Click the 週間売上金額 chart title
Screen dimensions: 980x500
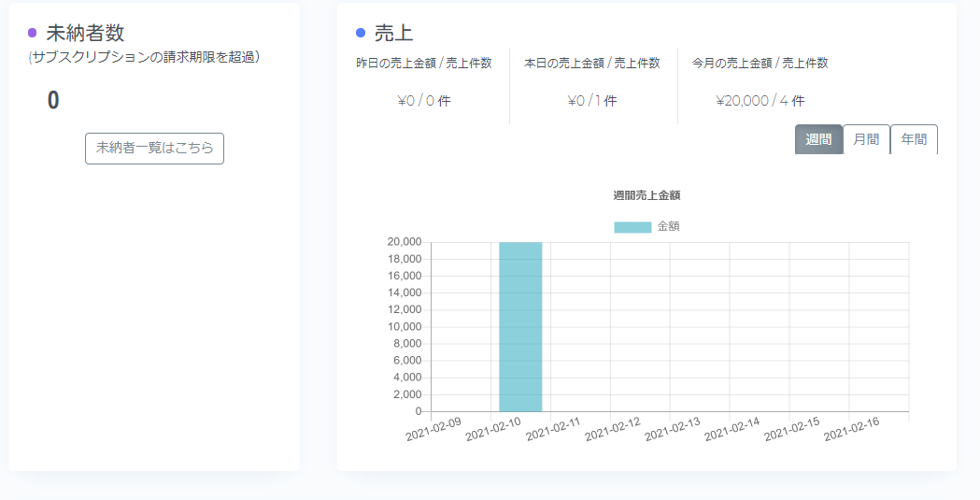tap(646, 195)
